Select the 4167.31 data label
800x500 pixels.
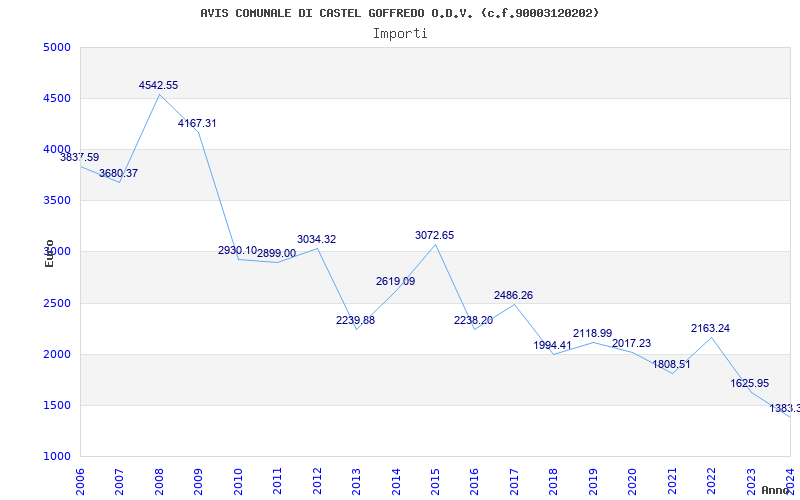(x=197, y=123)
